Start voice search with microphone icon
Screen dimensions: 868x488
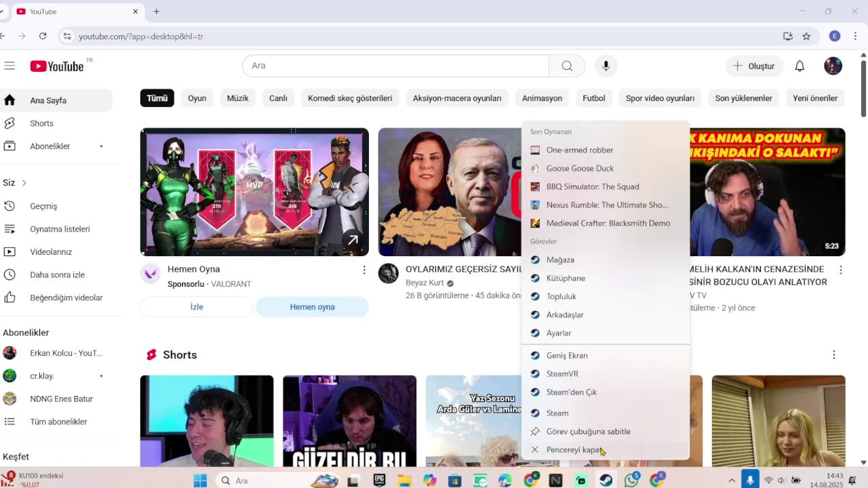(606, 66)
